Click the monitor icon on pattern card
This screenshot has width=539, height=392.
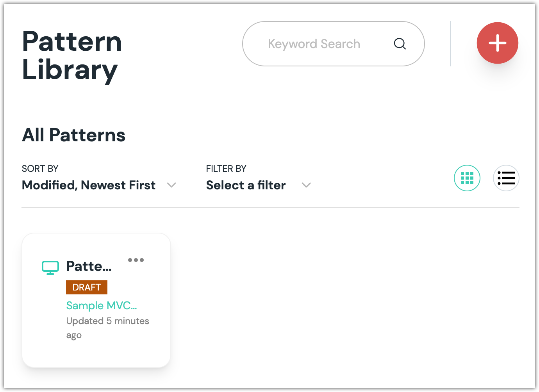[x=50, y=267]
